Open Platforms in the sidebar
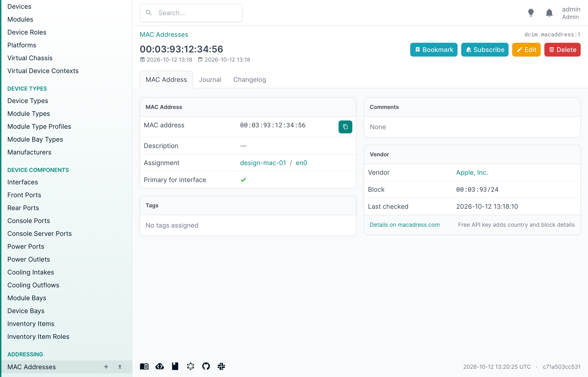The image size is (588, 377). (22, 45)
